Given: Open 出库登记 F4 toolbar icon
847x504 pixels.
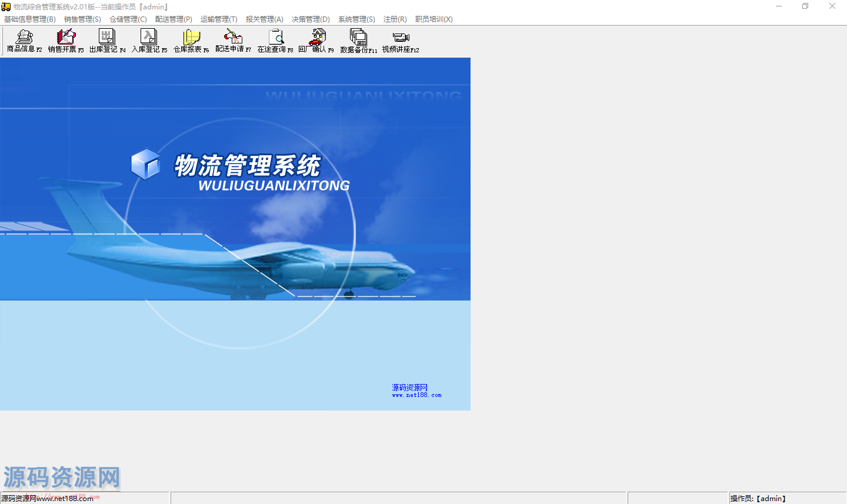Looking at the screenshot, I should pyautogui.click(x=108, y=41).
